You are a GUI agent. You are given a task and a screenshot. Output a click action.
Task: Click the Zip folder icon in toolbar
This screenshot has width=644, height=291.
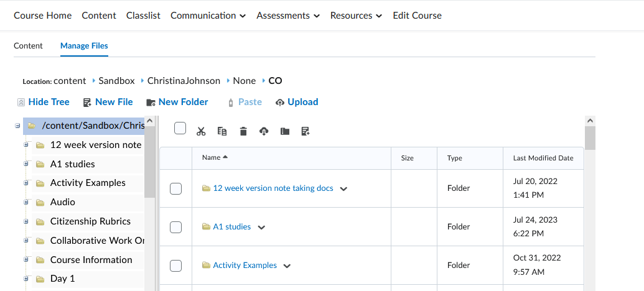(x=284, y=131)
